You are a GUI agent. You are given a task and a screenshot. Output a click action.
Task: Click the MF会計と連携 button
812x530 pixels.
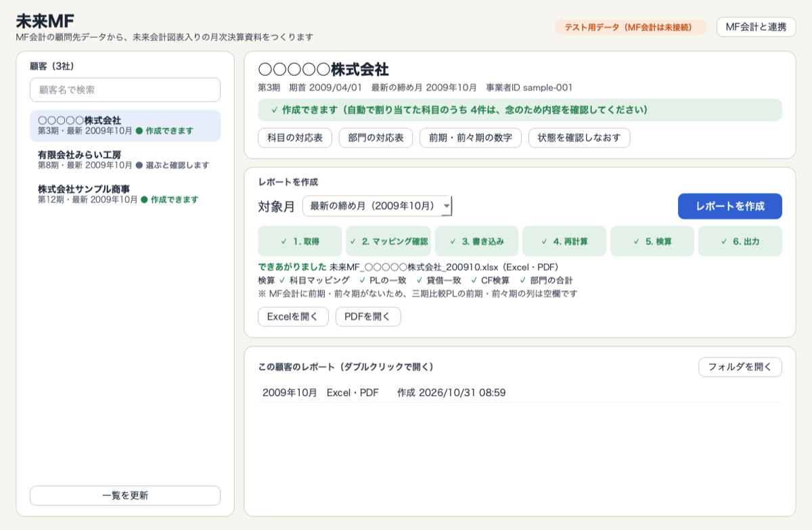756,27
